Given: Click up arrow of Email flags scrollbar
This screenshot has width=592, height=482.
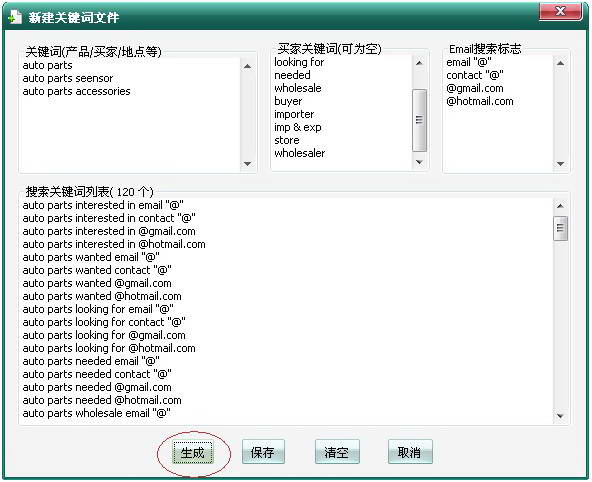Looking at the screenshot, I should tap(560, 63).
